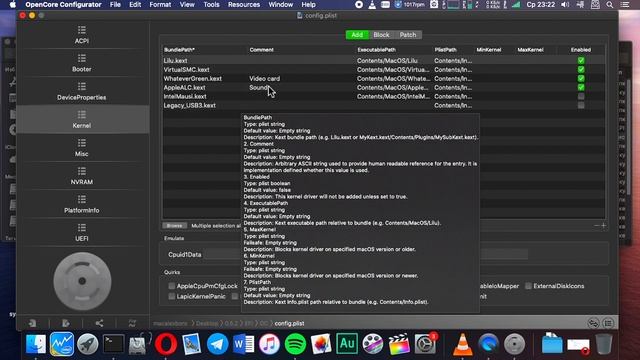Open the DeviceProperties section in sidebar
The height and width of the screenshot is (360, 640).
82,91
